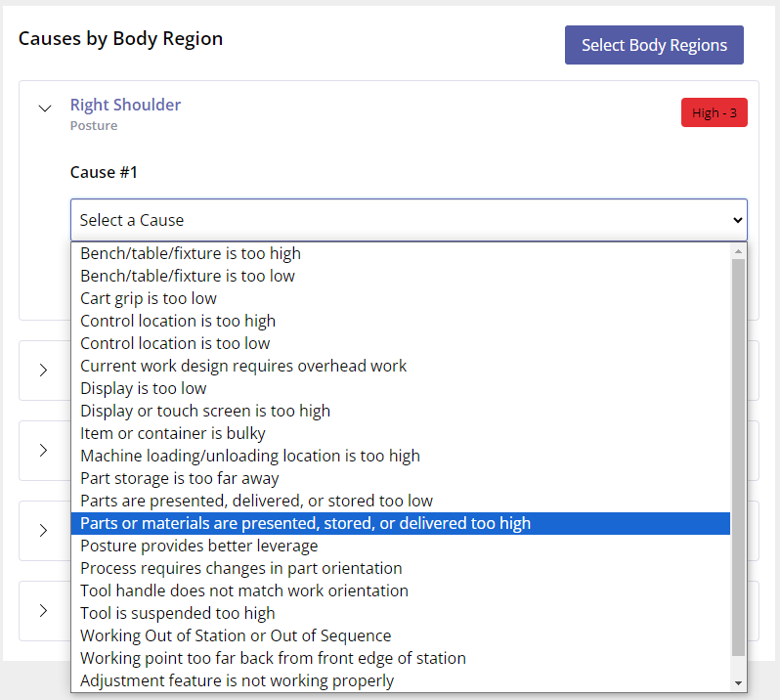Click the dropdown list scrollbar down arrow
The height and width of the screenshot is (700, 780).
coord(738,683)
